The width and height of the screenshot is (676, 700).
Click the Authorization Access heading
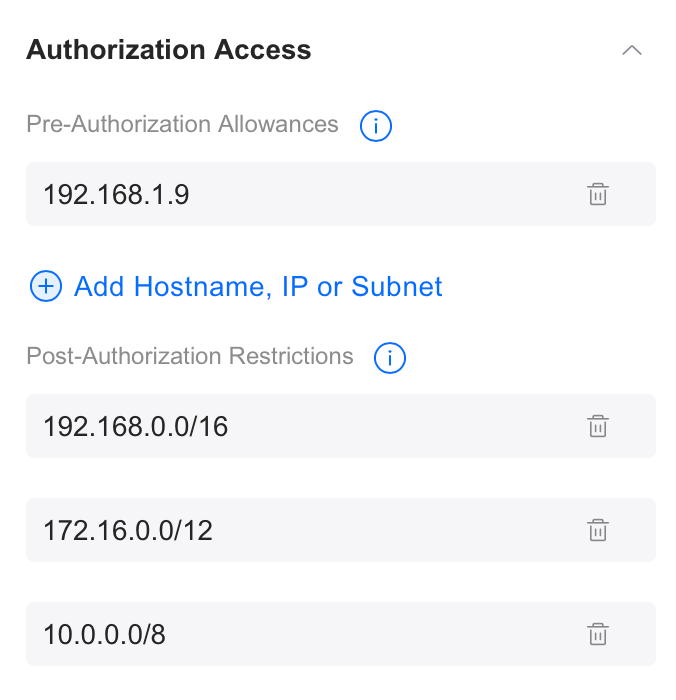pos(168,50)
